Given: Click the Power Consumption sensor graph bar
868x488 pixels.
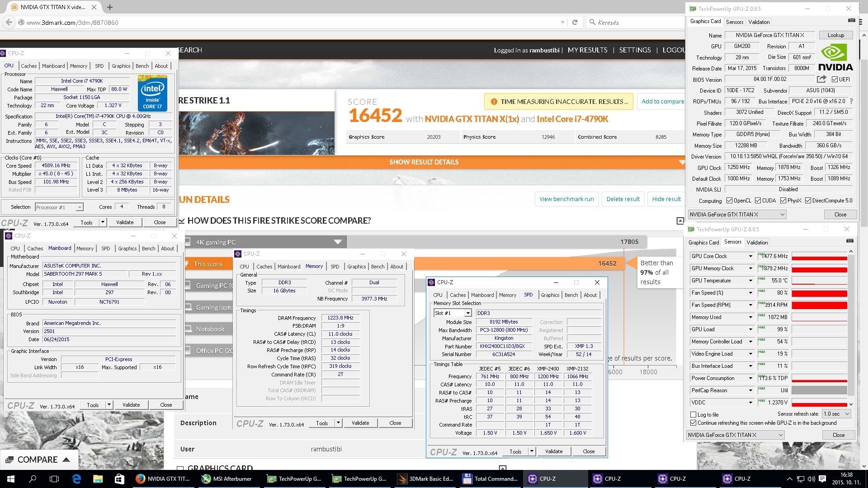Looking at the screenshot, I should click(819, 378).
